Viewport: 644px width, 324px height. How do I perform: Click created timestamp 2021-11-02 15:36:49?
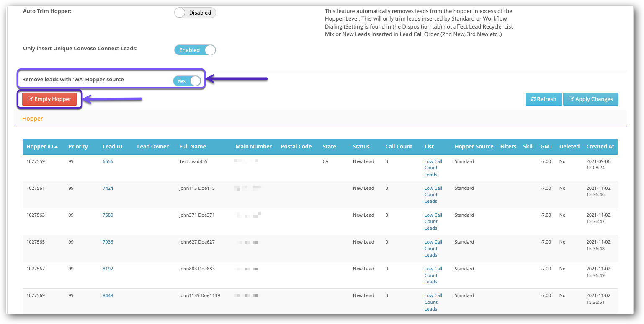(598, 272)
